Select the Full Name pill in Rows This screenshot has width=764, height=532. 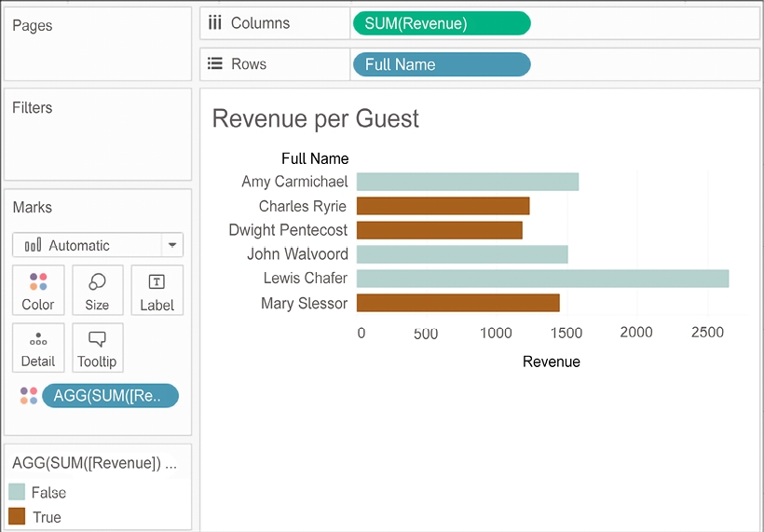(x=441, y=64)
